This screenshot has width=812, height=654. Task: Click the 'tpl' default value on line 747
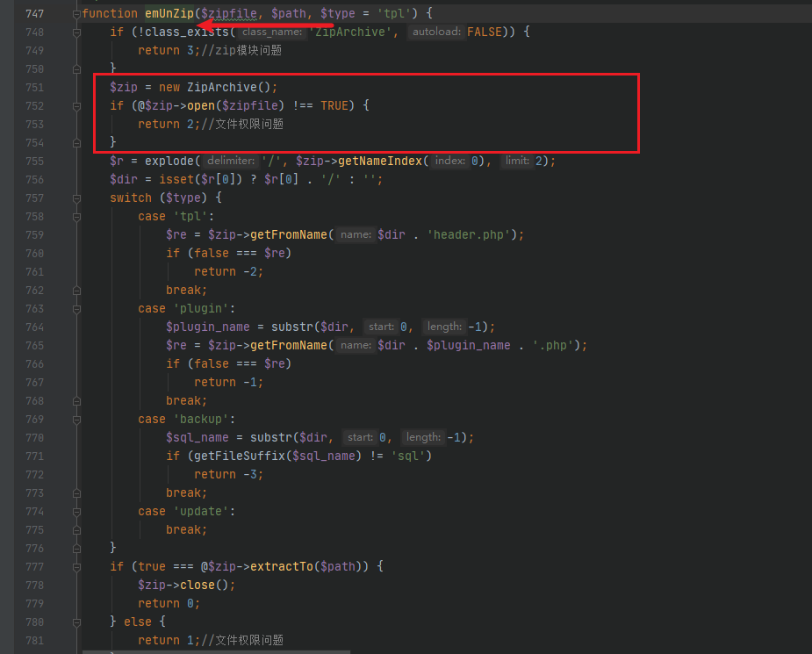tap(397, 13)
